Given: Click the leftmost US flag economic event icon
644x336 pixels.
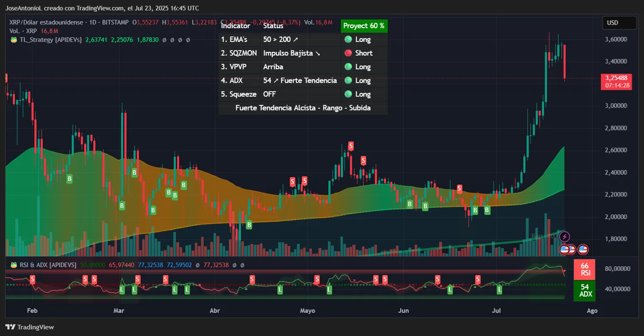Looking at the screenshot, I should 564,249.
